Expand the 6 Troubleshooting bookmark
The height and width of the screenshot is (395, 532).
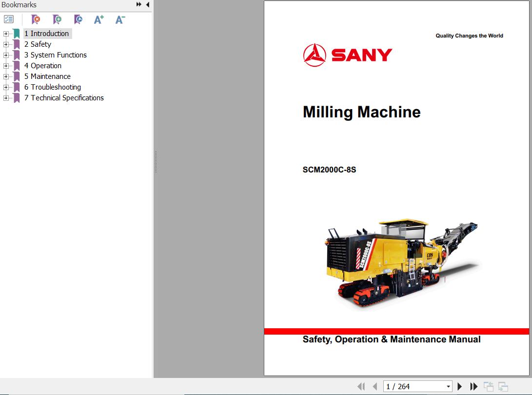pyautogui.click(x=6, y=87)
